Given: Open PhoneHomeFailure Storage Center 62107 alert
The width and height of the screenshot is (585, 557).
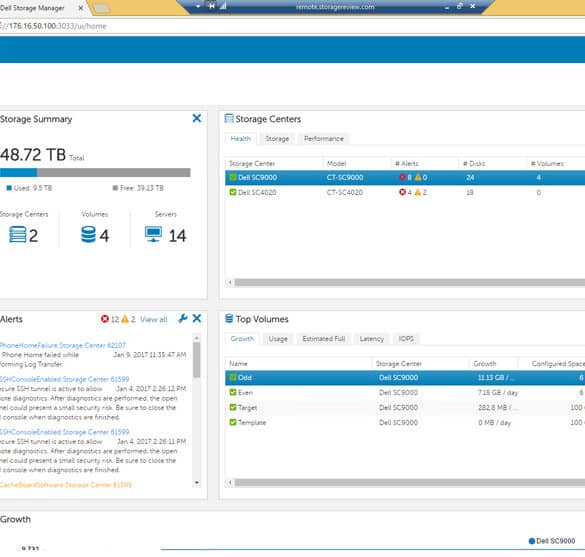Looking at the screenshot, I should pos(63,345).
